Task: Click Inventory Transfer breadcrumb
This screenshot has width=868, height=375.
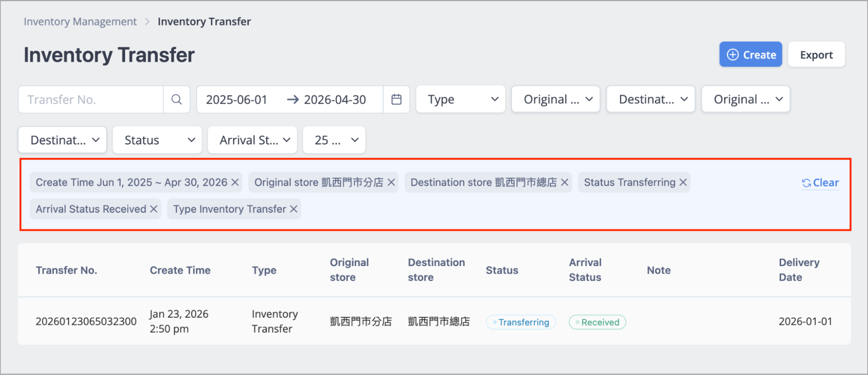Action: click(204, 22)
